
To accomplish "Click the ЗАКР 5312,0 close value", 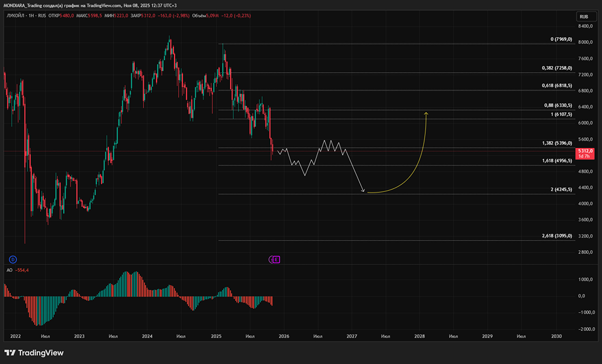I will coord(143,16).
